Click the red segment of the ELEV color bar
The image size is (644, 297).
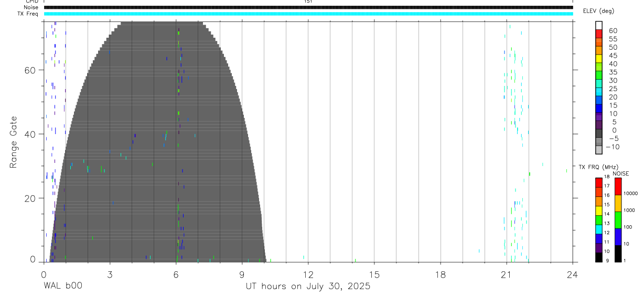tap(599, 34)
